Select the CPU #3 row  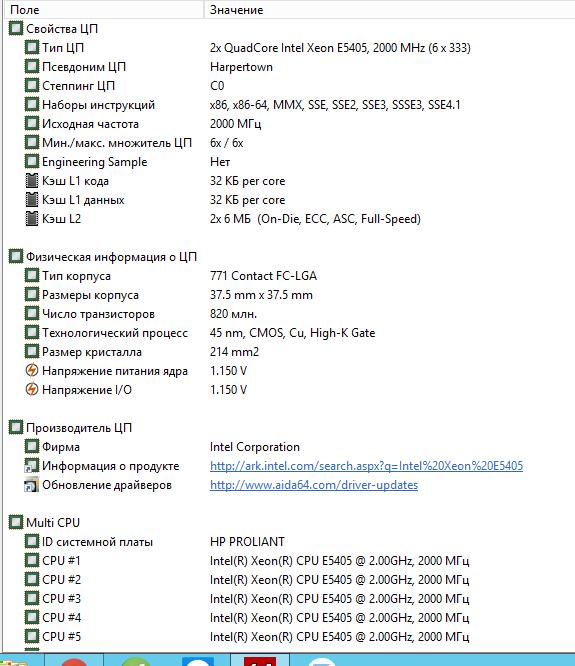click(x=290, y=598)
